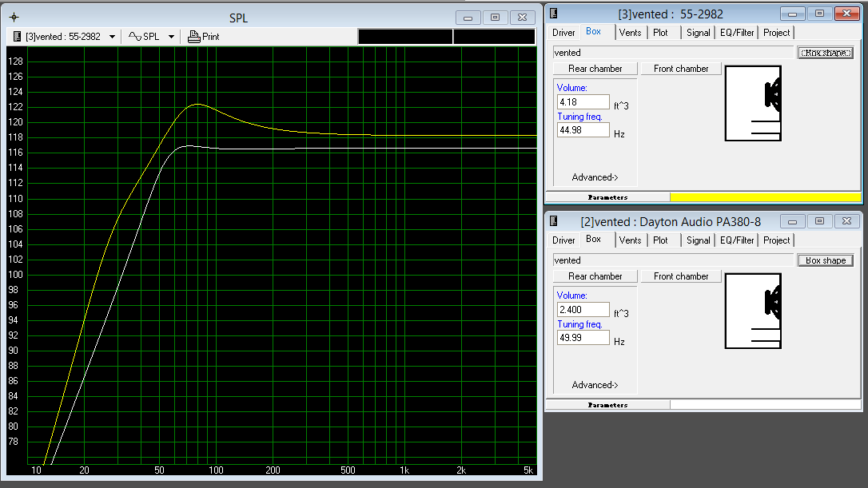Click the speaker box diagram for 55-2982
The height and width of the screenshot is (488, 868).
coord(752,102)
